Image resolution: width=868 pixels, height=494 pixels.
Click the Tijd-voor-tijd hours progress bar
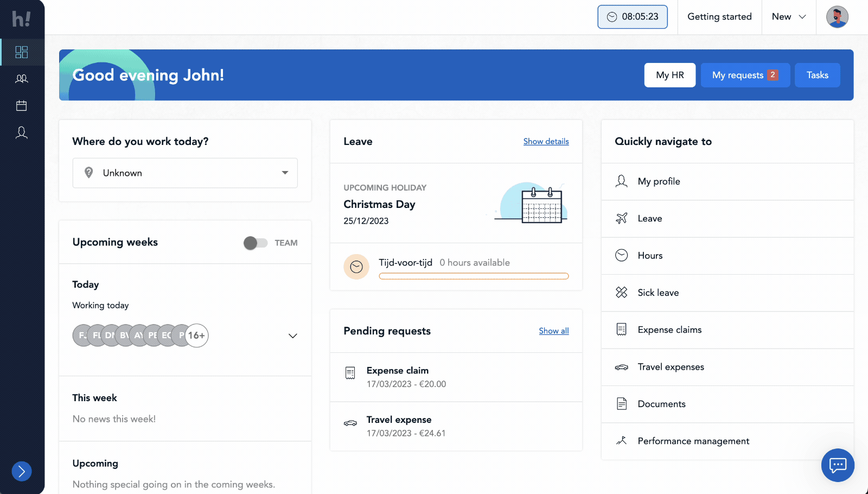point(474,276)
